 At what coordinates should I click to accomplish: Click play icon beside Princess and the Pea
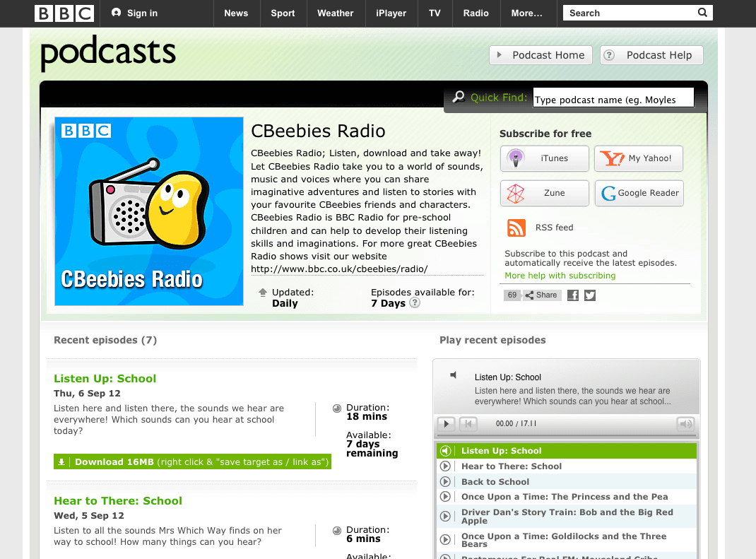point(446,496)
